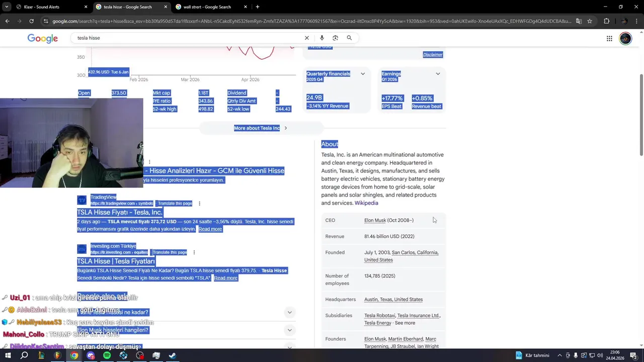Open Windows taskbar search
The width and height of the screenshot is (644, 362).
(x=24, y=355)
